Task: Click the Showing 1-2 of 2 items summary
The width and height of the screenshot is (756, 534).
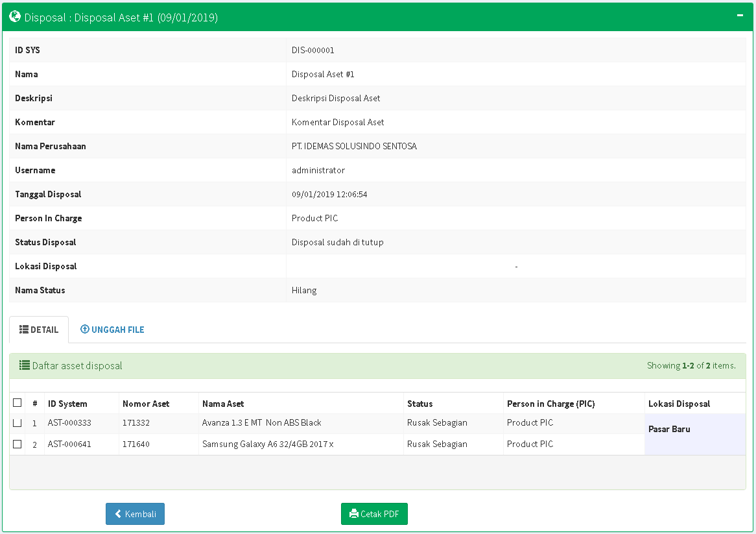Action: click(691, 366)
